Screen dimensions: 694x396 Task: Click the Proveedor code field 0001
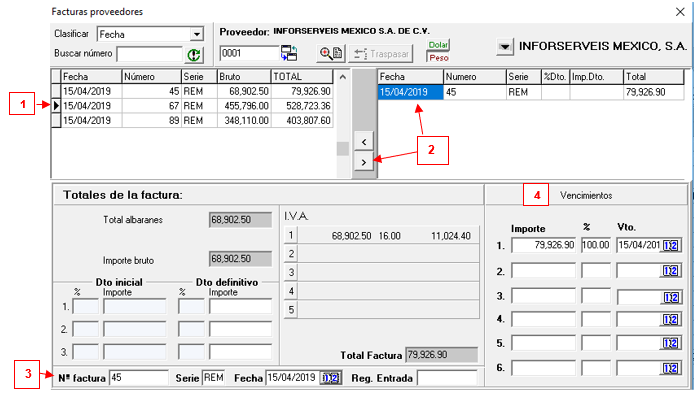coord(249,53)
